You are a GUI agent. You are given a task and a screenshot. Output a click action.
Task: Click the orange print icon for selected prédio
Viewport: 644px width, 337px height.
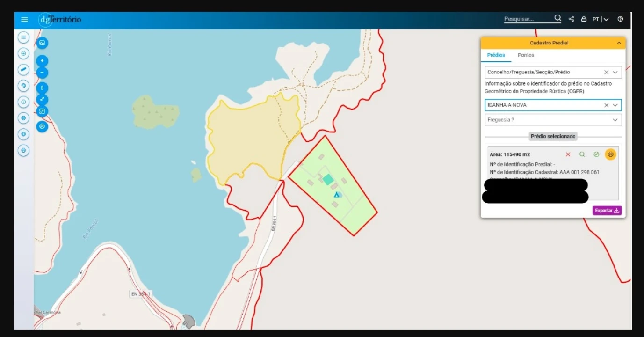pyautogui.click(x=610, y=154)
